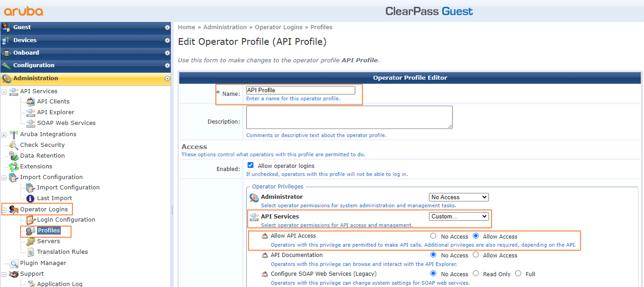Open the API Services permission dropdown
Image resolution: width=644 pixels, height=287 pixels.
(459, 216)
